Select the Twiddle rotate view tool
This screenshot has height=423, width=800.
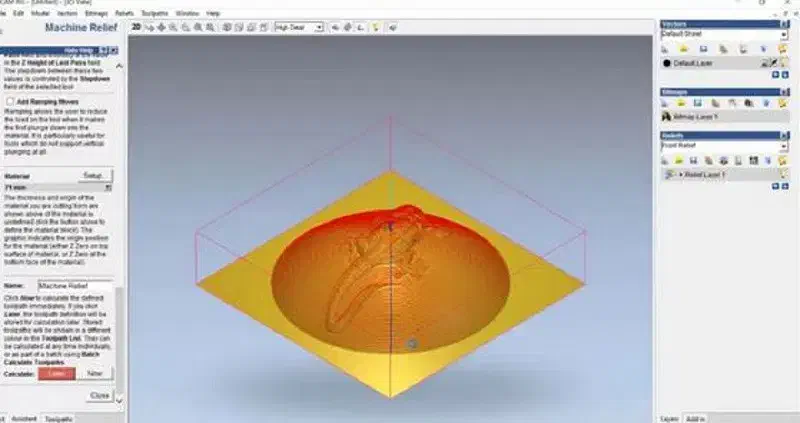(149, 28)
